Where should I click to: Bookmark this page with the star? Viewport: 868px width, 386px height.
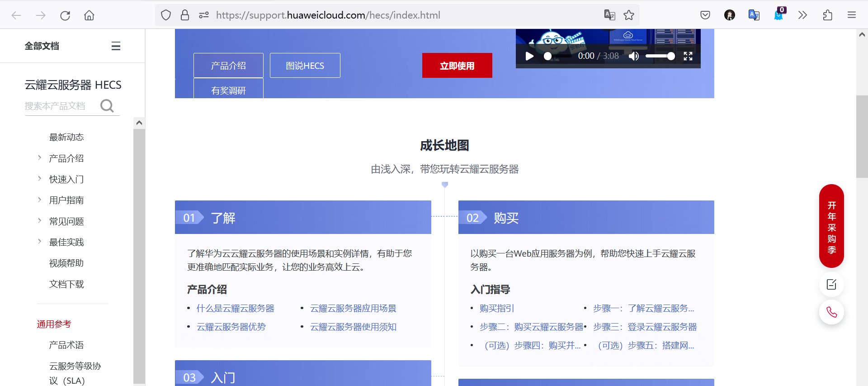point(629,15)
